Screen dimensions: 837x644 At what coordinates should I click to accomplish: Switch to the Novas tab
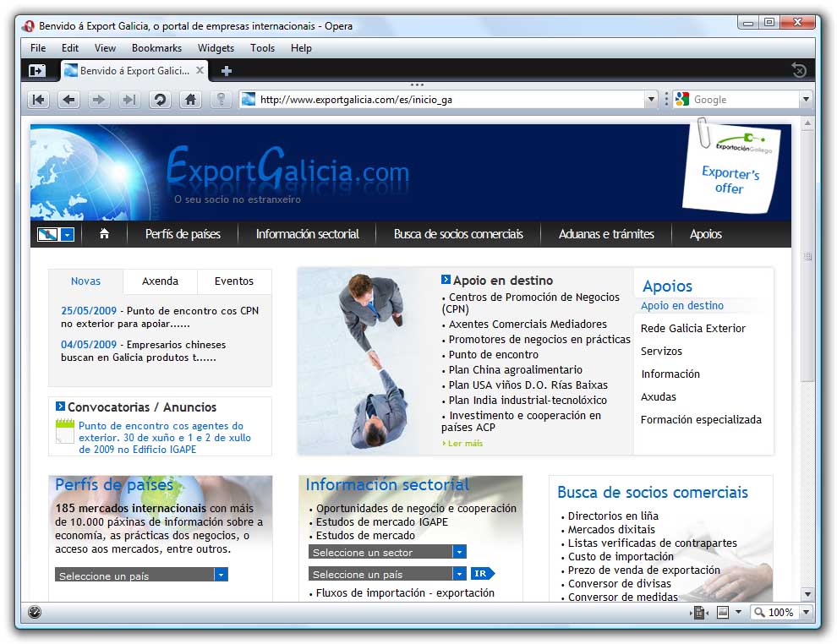[x=85, y=281]
